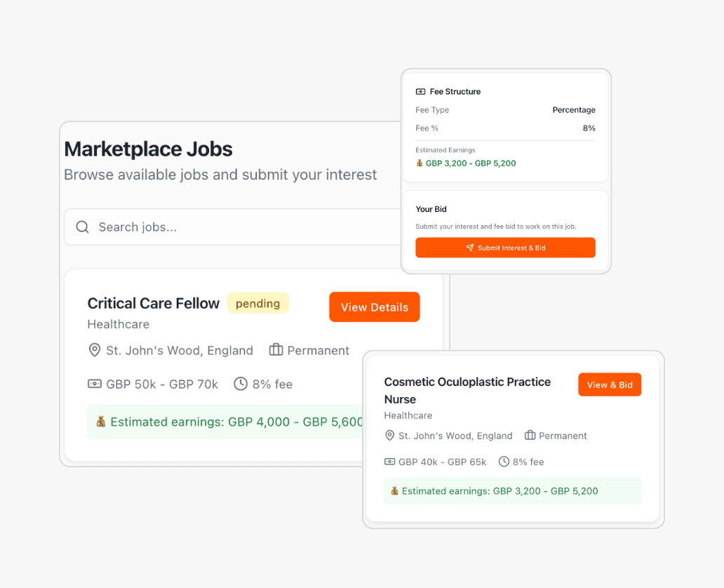This screenshot has width=724, height=588.
Task: Click the location pin icon on Critical Care Fellow
Action: coord(94,349)
